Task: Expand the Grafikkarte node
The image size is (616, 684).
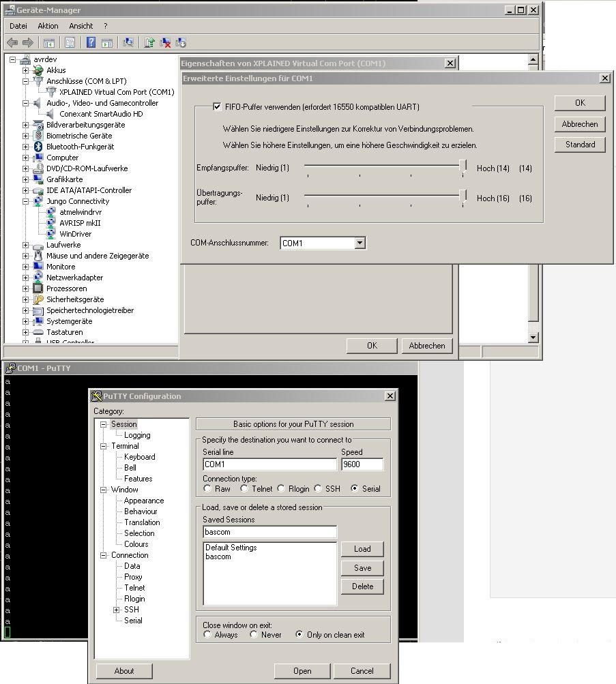Action: pyautogui.click(x=26, y=179)
